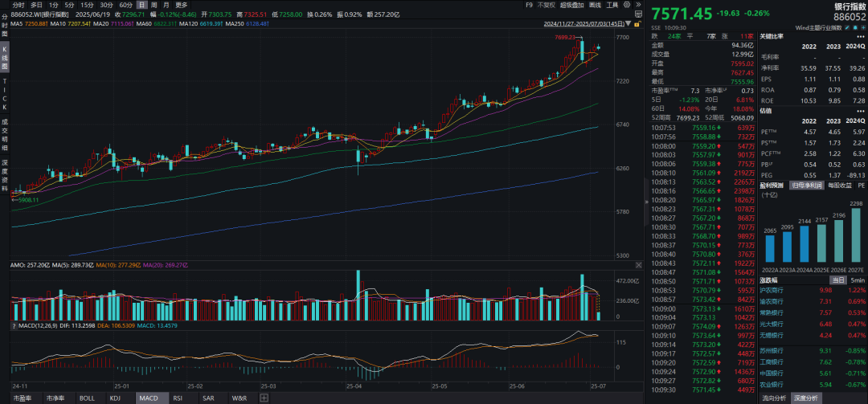Open the F9 deep data shortcut
868x404 pixels.
click(x=529, y=5)
